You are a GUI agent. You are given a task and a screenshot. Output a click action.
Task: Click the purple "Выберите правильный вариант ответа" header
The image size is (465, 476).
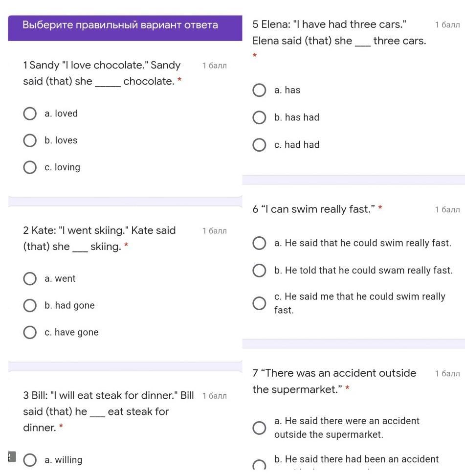click(x=120, y=25)
